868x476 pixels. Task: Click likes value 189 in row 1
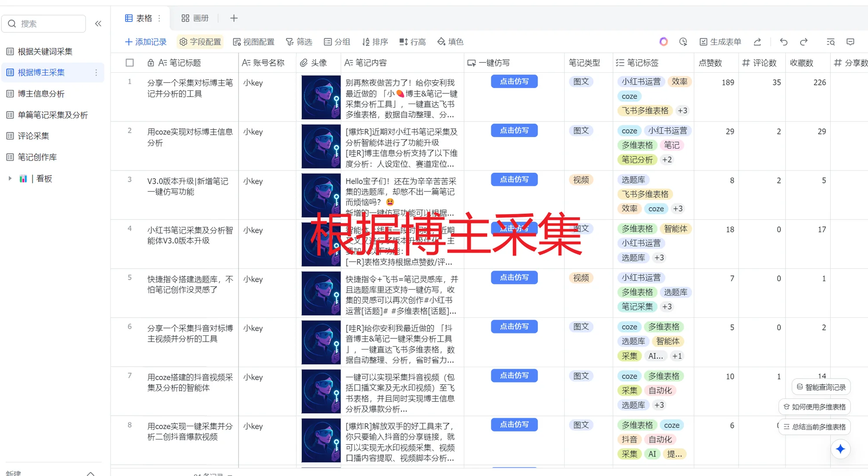728,82
